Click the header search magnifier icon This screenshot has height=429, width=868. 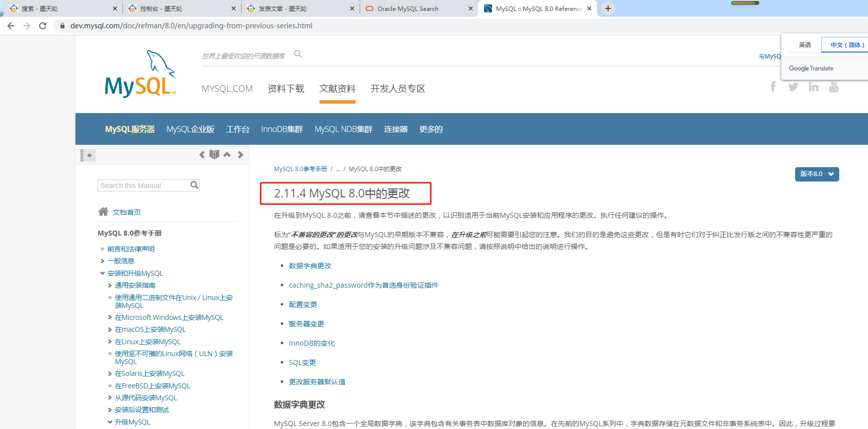[298, 54]
